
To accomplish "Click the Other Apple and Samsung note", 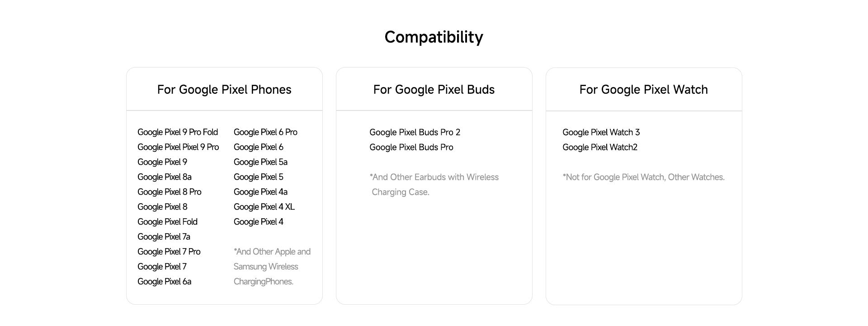I will (272, 267).
